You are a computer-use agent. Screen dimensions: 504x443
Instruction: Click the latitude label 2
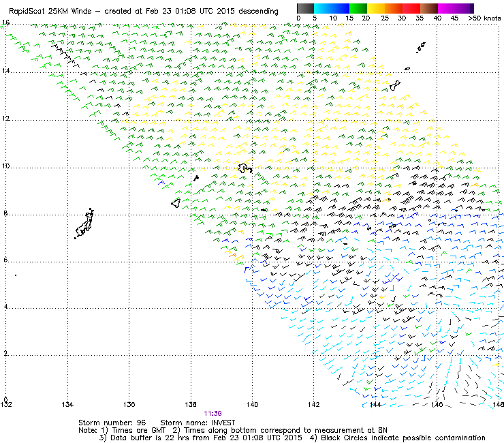(5, 353)
